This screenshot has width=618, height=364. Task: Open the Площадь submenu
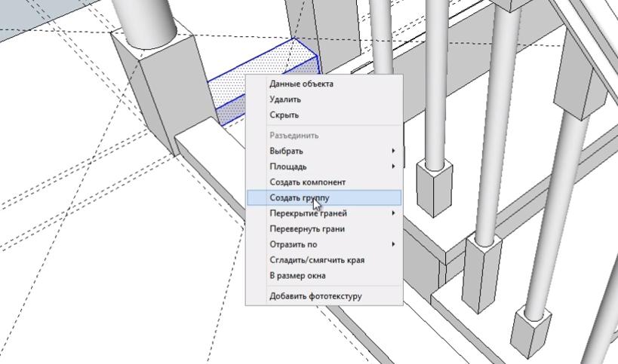tap(324, 167)
